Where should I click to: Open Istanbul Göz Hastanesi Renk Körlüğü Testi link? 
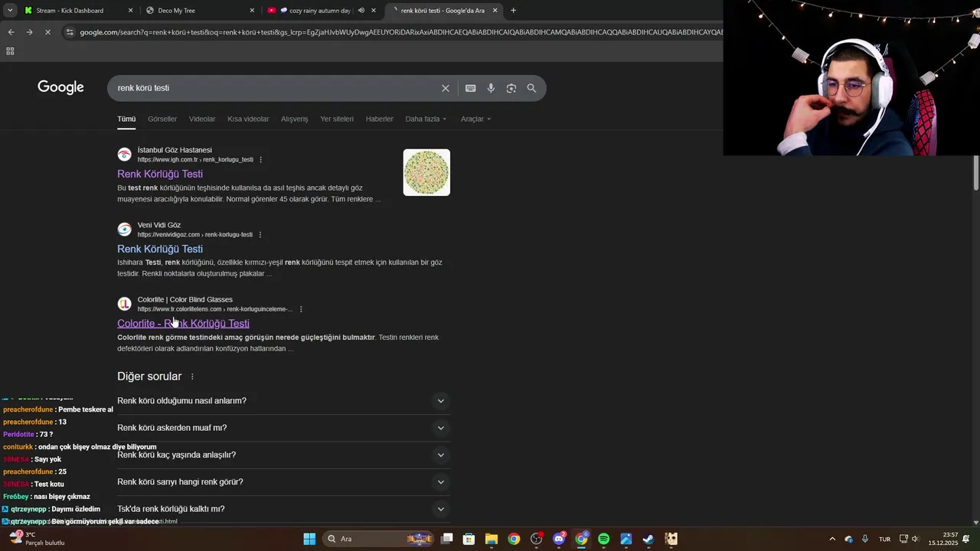coord(160,174)
